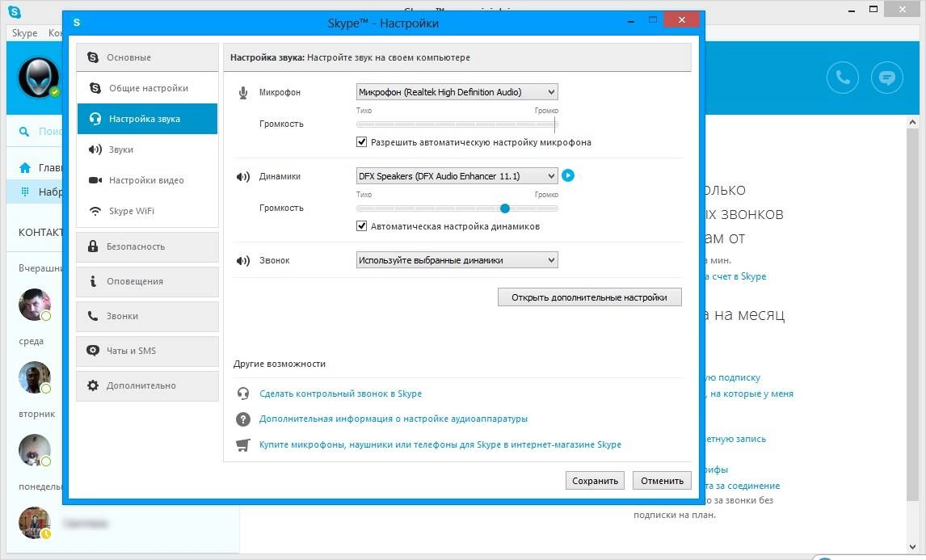Open the Звонки settings section
Screen dimensions: 926x560
click(147, 316)
